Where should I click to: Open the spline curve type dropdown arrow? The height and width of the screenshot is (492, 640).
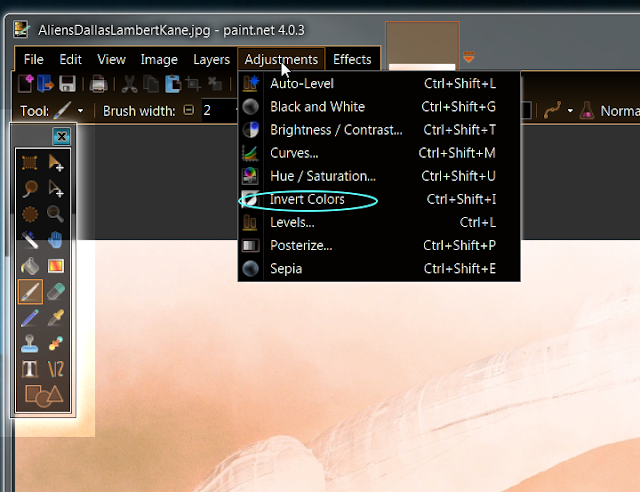click(x=570, y=111)
